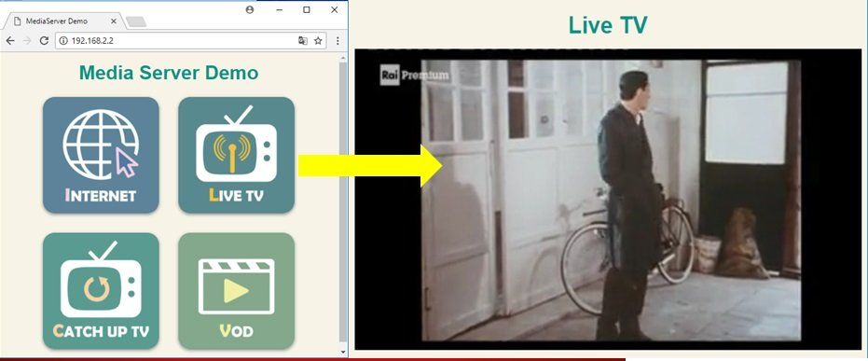
Task: View site information icon
Action: (x=62, y=40)
